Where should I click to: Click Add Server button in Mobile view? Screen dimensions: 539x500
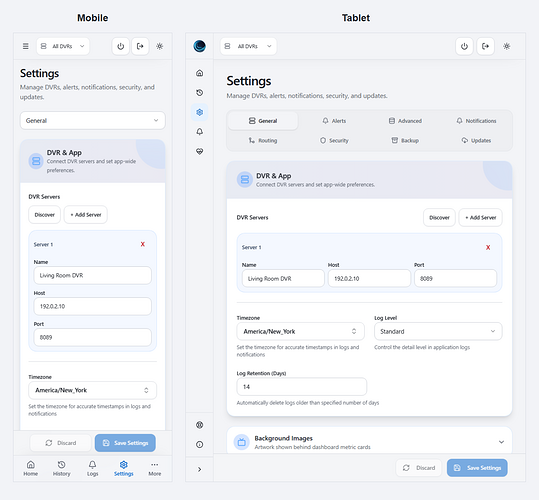point(86,214)
